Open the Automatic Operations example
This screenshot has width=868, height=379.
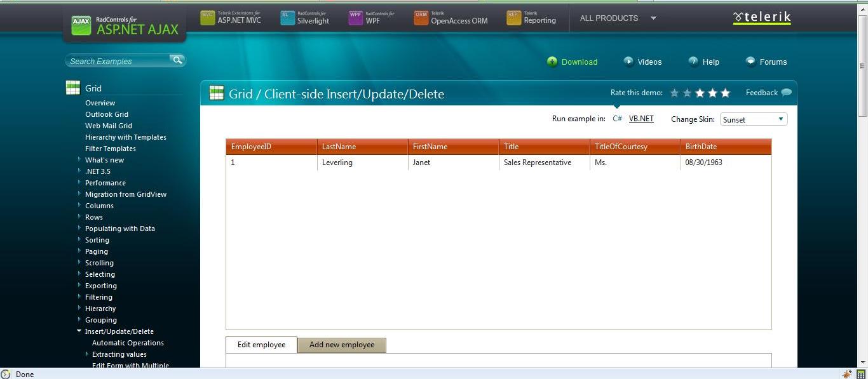click(128, 343)
